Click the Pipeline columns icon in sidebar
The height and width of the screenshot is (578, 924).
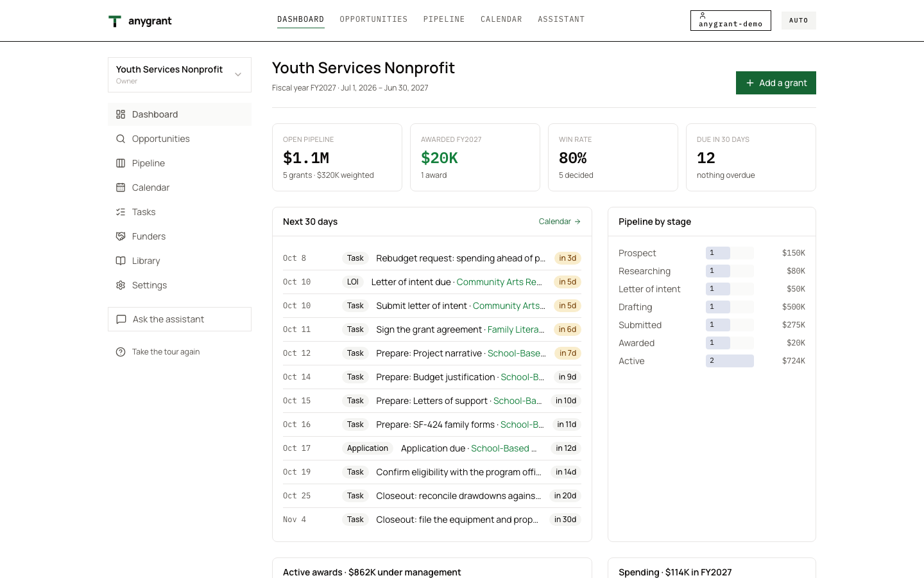(x=121, y=163)
